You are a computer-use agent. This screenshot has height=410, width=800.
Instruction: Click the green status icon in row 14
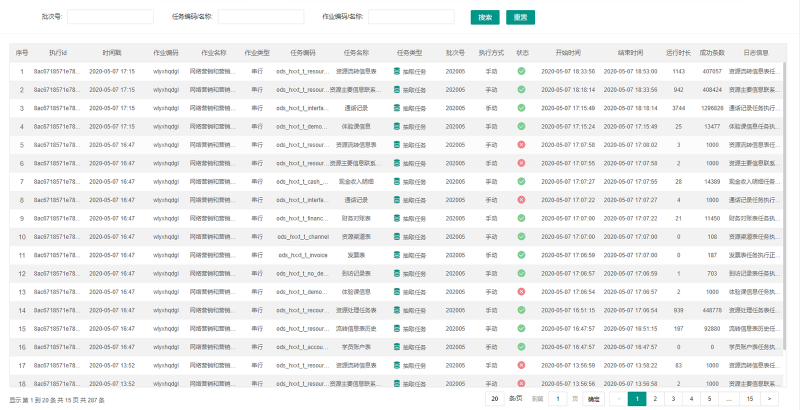(x=521, y=310)
